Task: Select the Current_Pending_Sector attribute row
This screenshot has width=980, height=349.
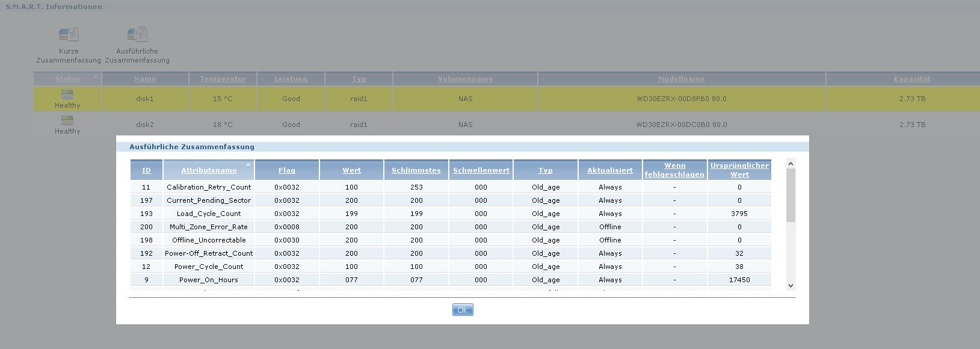Action: tap(451, 200)
